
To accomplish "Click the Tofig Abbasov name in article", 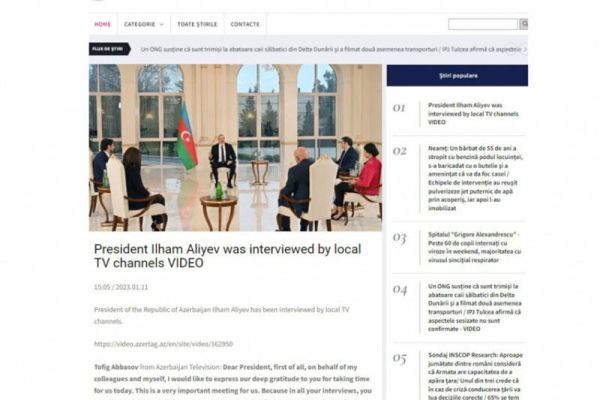I will (116, 367).
